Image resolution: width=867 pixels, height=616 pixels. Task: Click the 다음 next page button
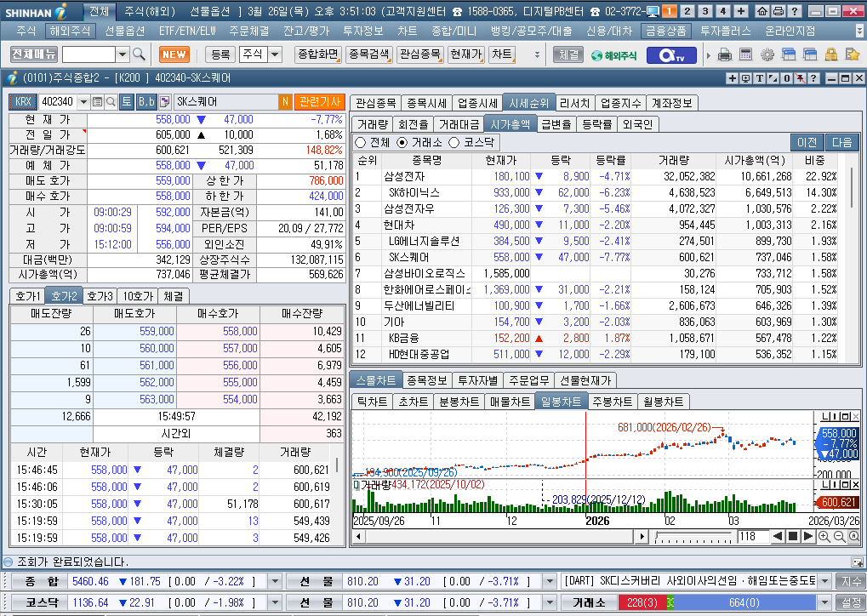point(841,143)
